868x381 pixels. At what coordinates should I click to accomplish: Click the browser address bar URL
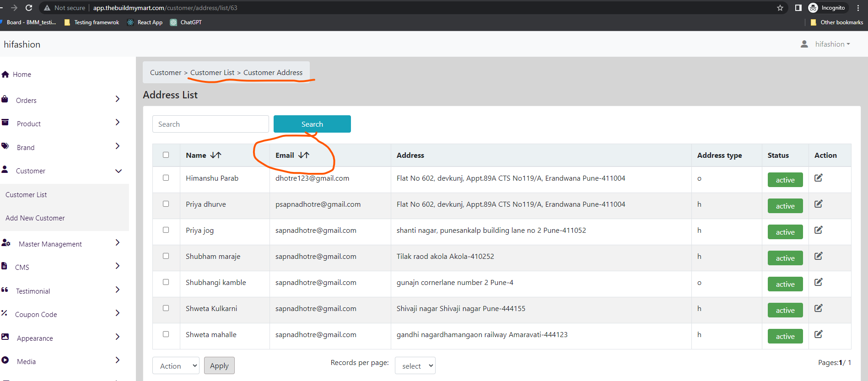click(165, 8)
